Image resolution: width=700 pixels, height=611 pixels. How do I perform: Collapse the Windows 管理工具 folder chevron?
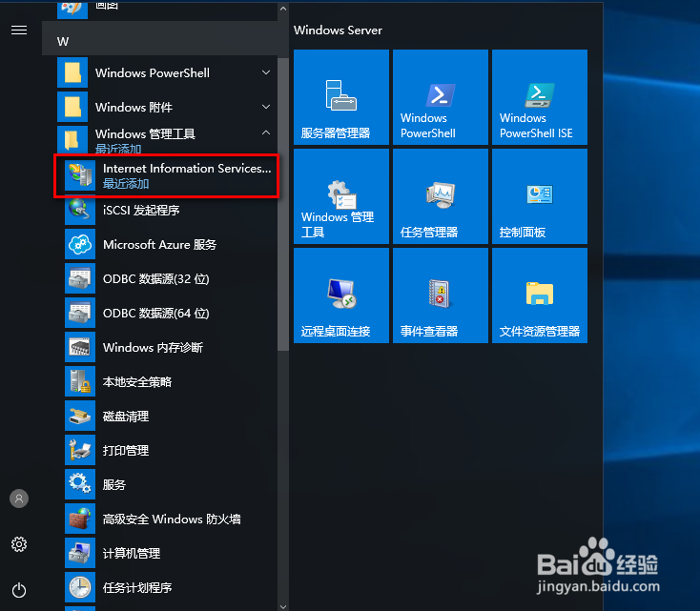266,132
